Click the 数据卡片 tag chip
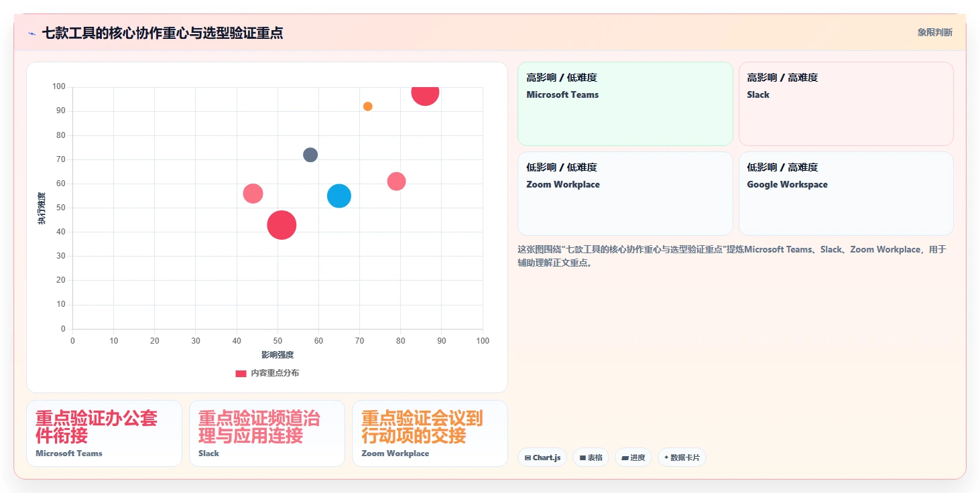980x493 pixels. [682, 457]
